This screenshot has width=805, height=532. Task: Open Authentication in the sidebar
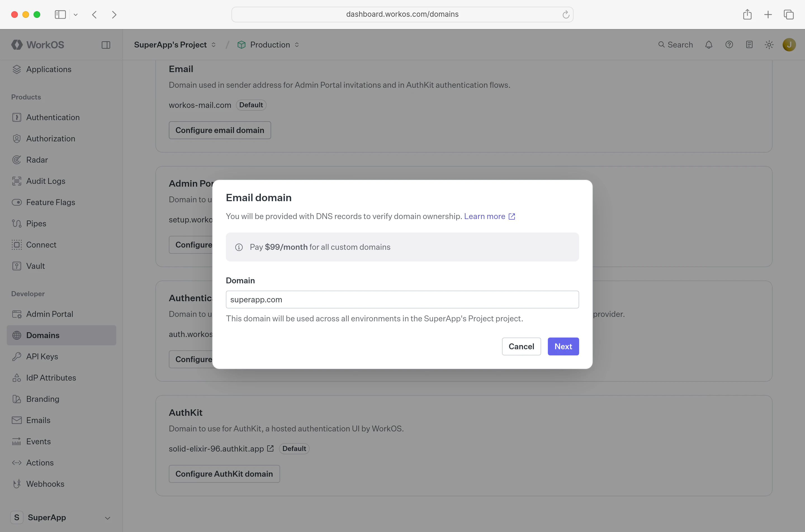pos(61,117)
